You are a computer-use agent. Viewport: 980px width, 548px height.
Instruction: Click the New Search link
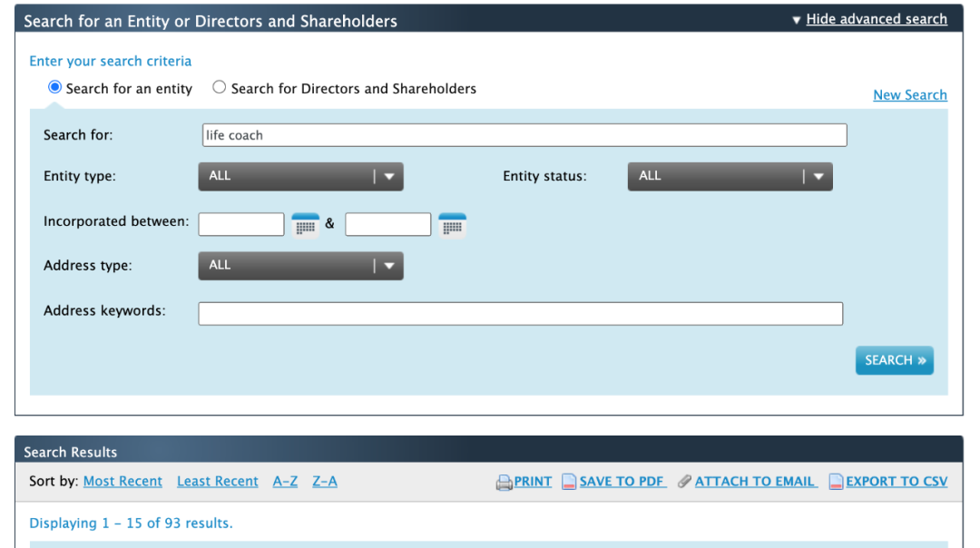pos(910,95)
